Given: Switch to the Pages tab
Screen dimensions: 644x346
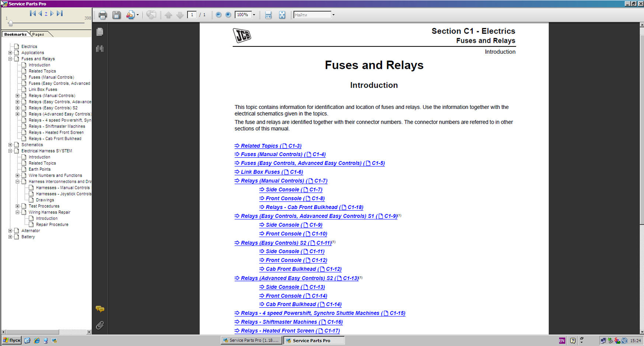Looking at the screenshot, I should (38, 34).
